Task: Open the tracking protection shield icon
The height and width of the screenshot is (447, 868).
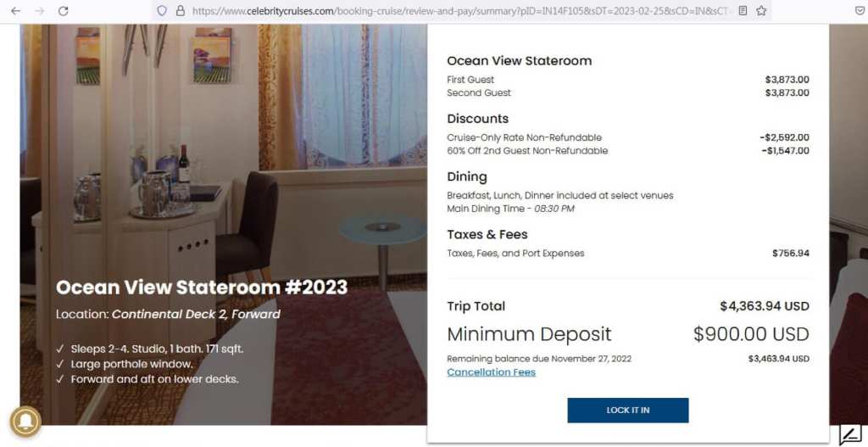Action: 162,10
